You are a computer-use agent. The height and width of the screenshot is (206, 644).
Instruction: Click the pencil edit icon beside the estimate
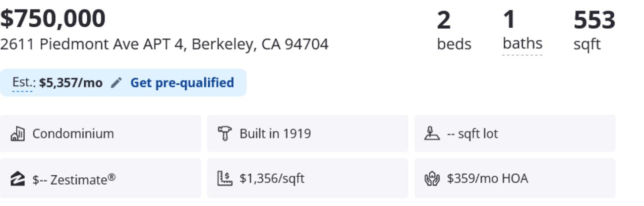click(x=116, y=83)
